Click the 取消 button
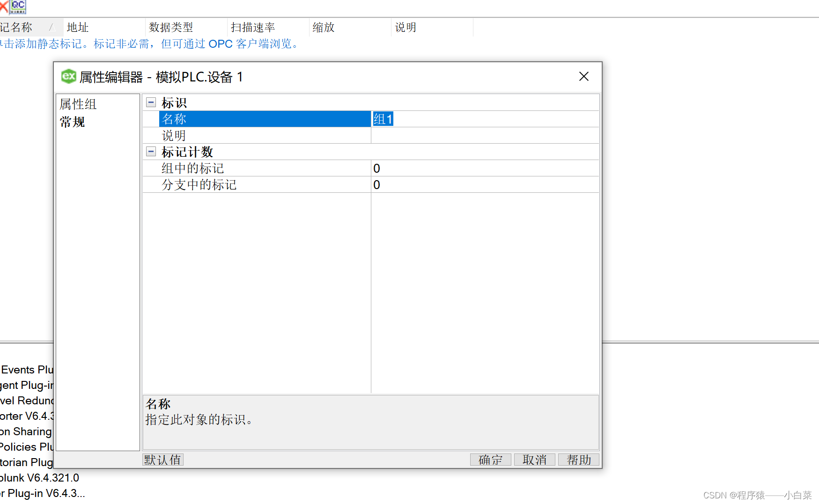This screenshot has height=504, width=819. pyautogui.click(x=534, y=460)
